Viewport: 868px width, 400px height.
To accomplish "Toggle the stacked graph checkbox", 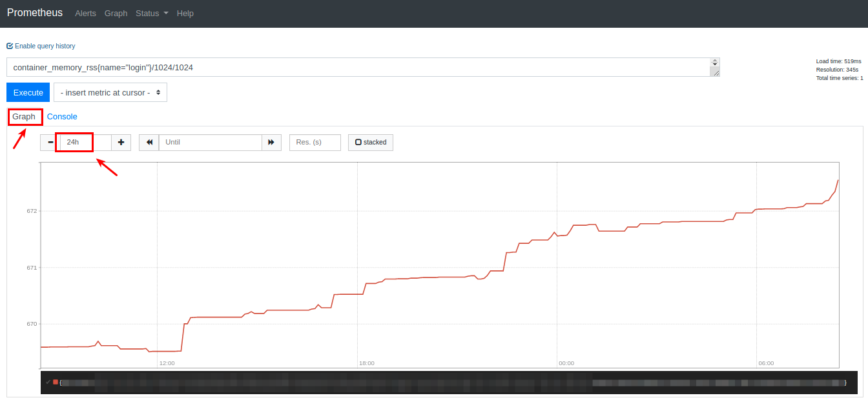I will [358, 142].
